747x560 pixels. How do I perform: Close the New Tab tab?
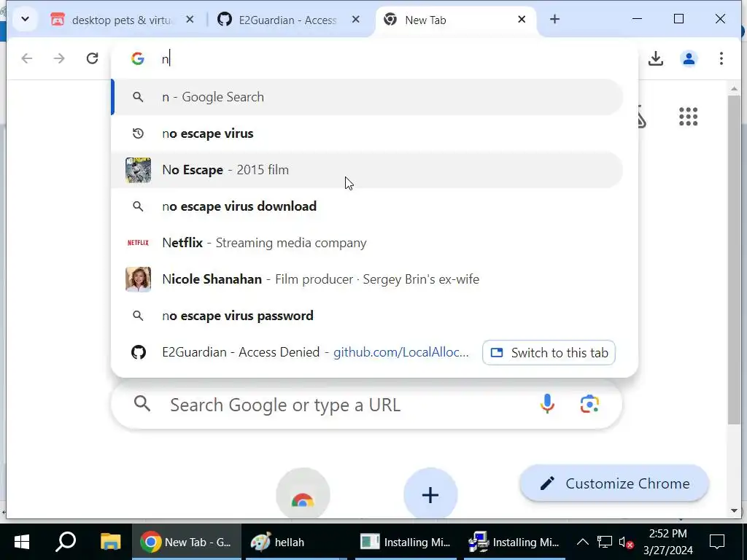pos(522,20)
